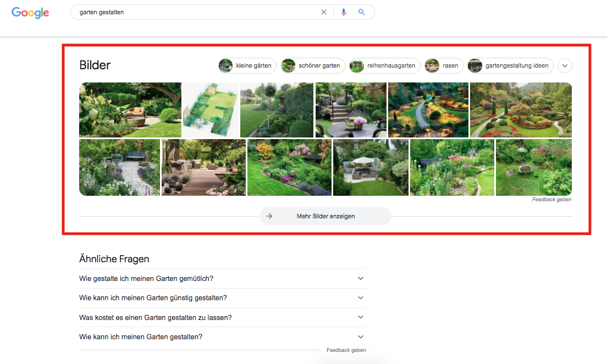Submit search with the magnifier icon
The image size is (607, 364).
coord(361,12)
